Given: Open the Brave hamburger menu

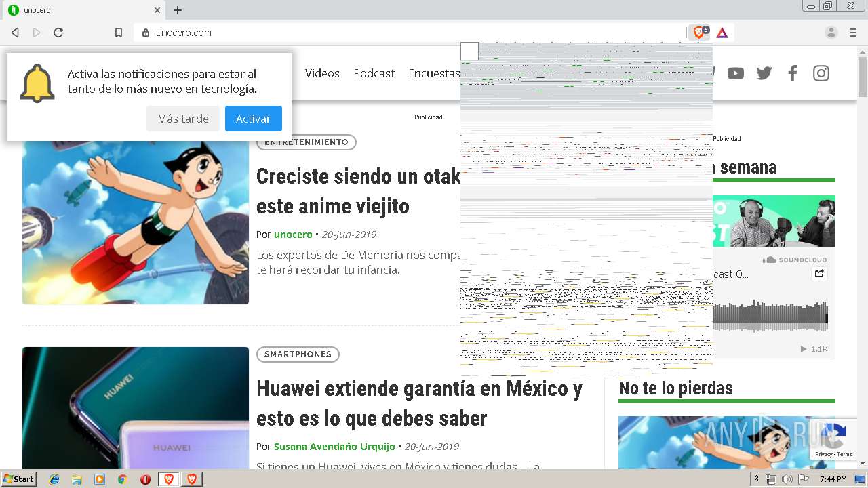Looking at the screenshot, I should click(x=852, y=33).
